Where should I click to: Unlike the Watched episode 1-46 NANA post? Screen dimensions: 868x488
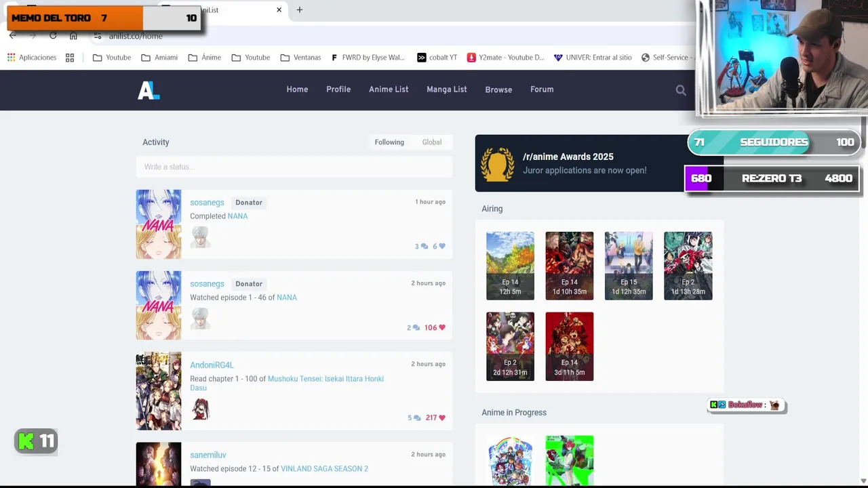coord(435,328)
